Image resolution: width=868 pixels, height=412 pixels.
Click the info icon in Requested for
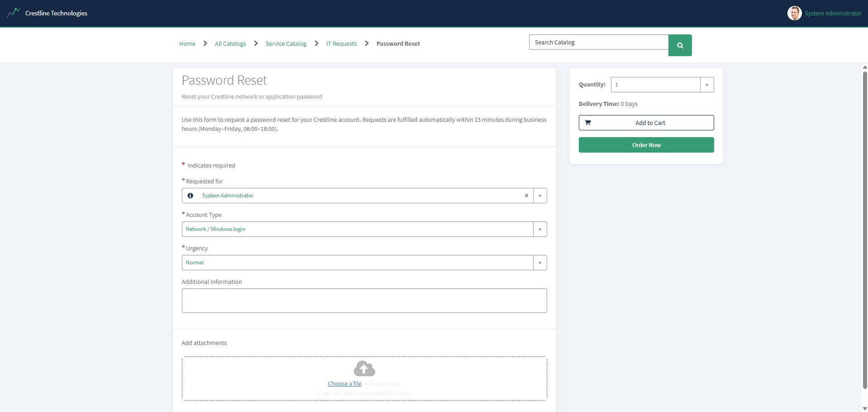coord(191,196)
